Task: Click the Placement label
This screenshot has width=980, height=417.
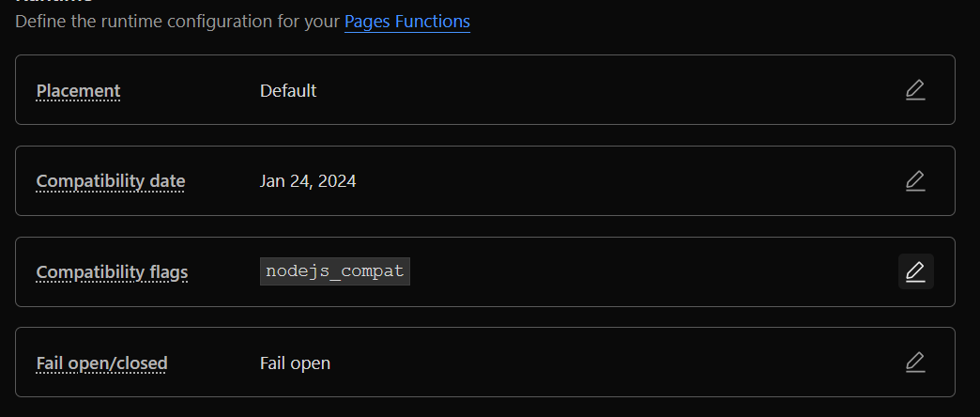Action: (78, 91)
